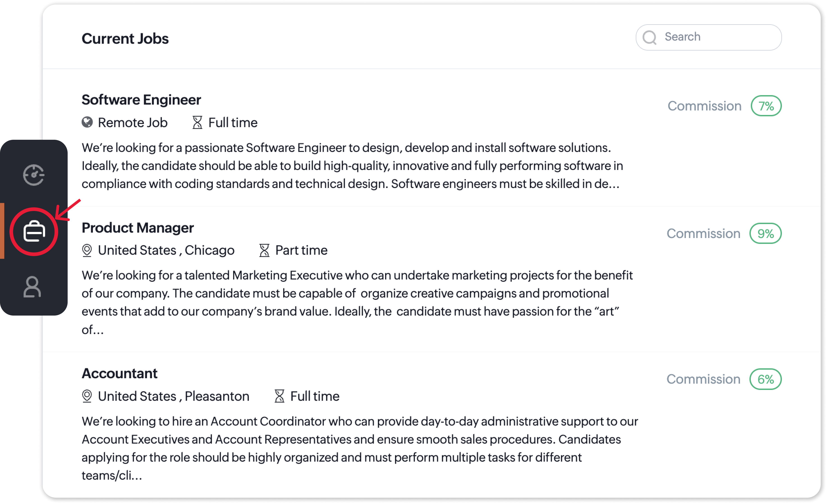827x504 pixels.
Task: Click the 9% commission badge
Action: tap(765, 234)
